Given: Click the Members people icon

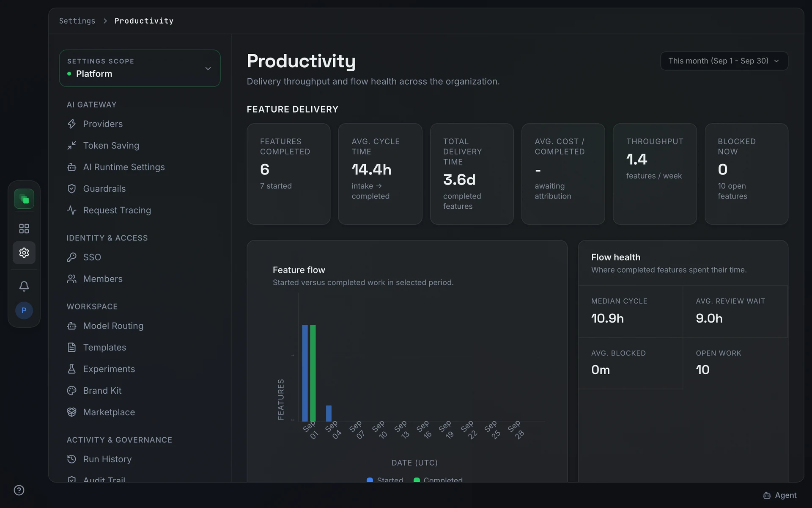Looking at the screenshot, I should pyautogui.click(x=72, y=279).
